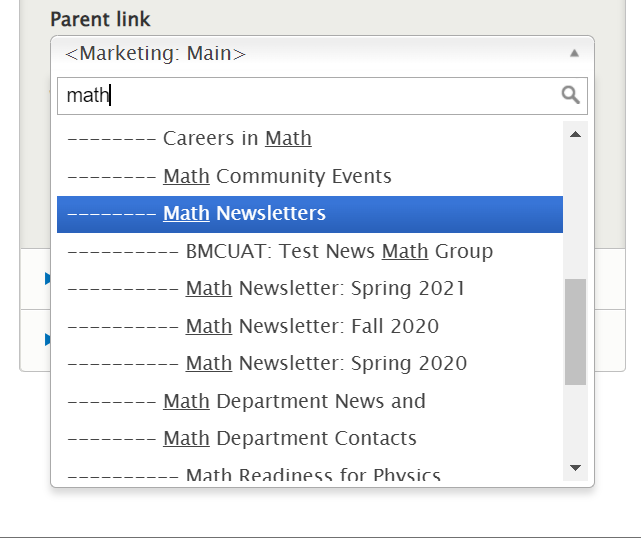The height and width of the screenshot is (538, 641).
Task: Select Math Newsletter: Spring 2021
Action: [325, 289]
